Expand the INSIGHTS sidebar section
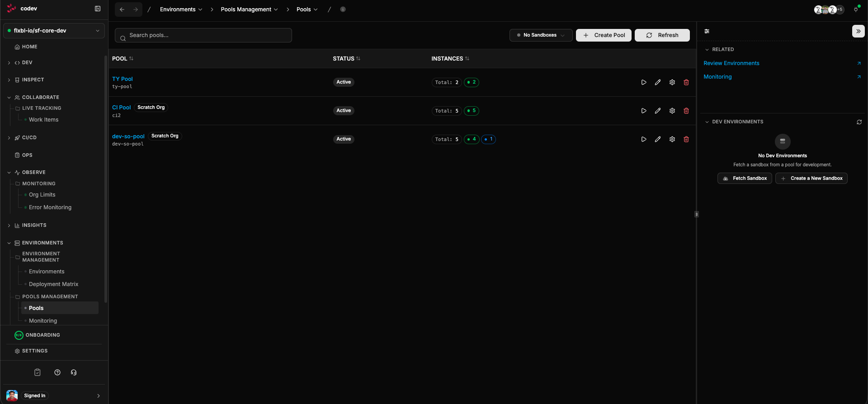 point(9,225)
